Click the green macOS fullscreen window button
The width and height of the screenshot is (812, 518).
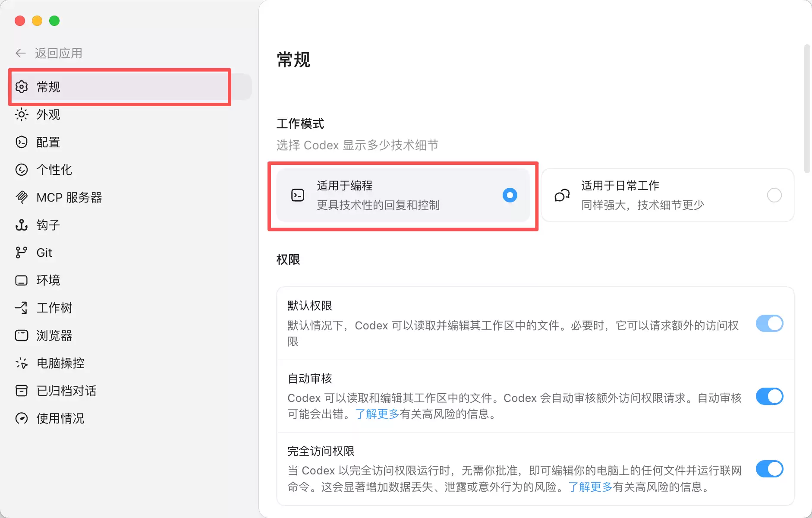click(54, 21)
